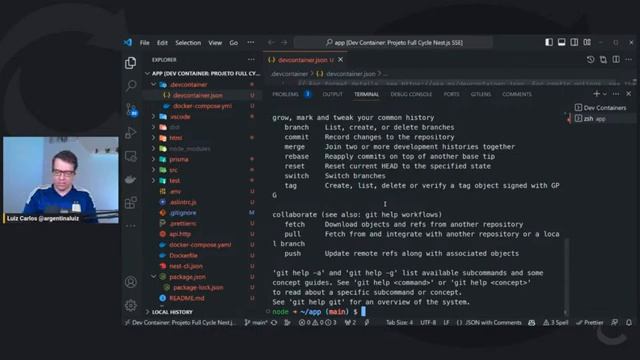Click the Prettier status bar item

(x=589, y=322)
